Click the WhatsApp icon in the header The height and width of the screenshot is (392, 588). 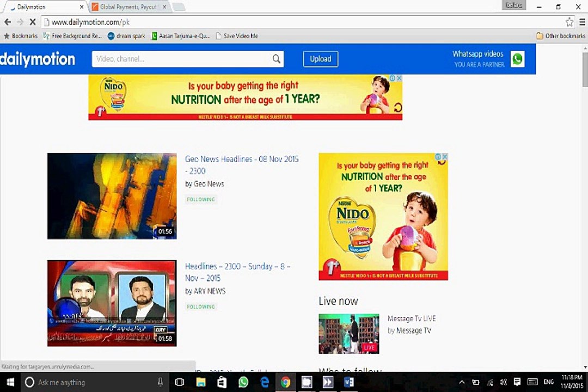(518, 59)
